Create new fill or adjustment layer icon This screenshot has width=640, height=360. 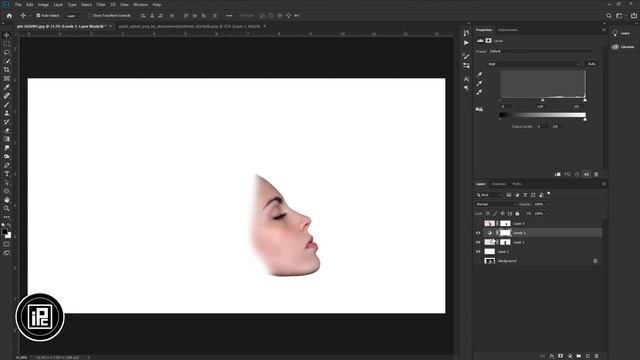[569, 356]
